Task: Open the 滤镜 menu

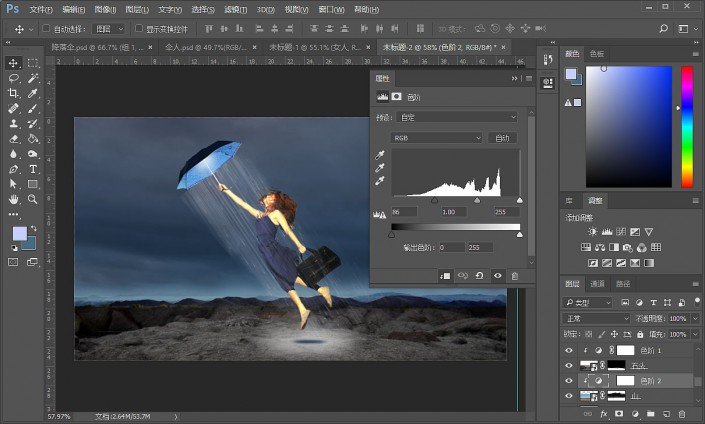Action: click(236, 9)
